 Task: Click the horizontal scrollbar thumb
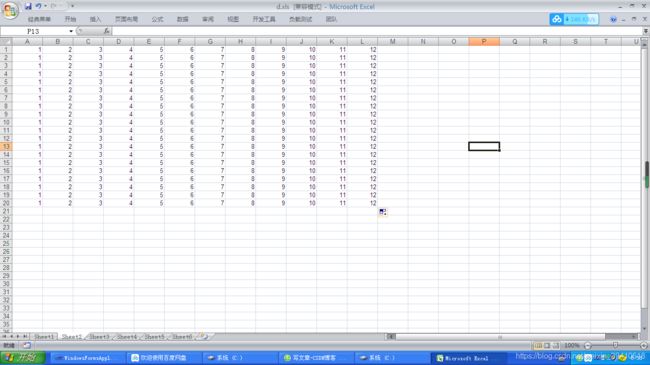500,337
